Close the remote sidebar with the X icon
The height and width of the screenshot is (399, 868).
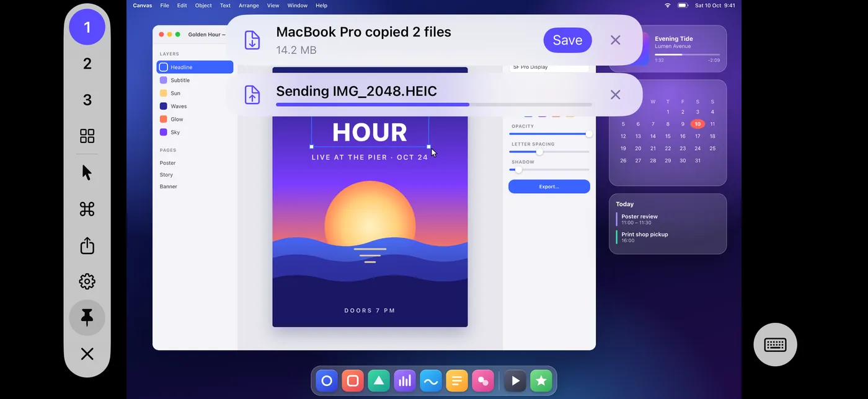click(x=87, y=354)
